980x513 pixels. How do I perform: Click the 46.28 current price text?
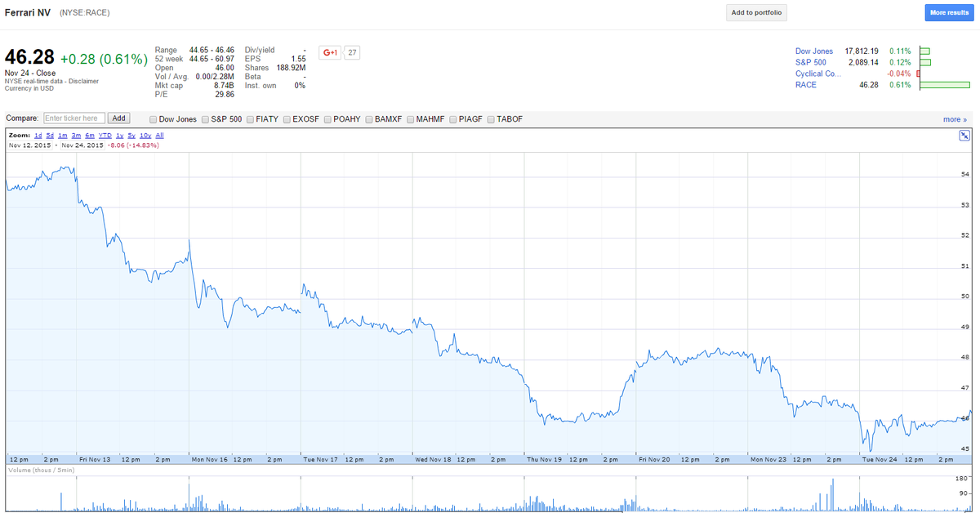[29, 58]
